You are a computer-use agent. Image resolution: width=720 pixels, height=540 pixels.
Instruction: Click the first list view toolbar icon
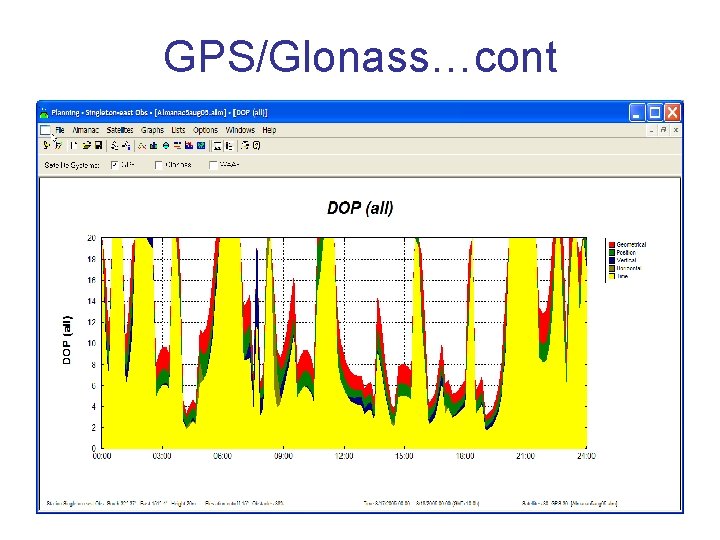(x=217, y=146)
